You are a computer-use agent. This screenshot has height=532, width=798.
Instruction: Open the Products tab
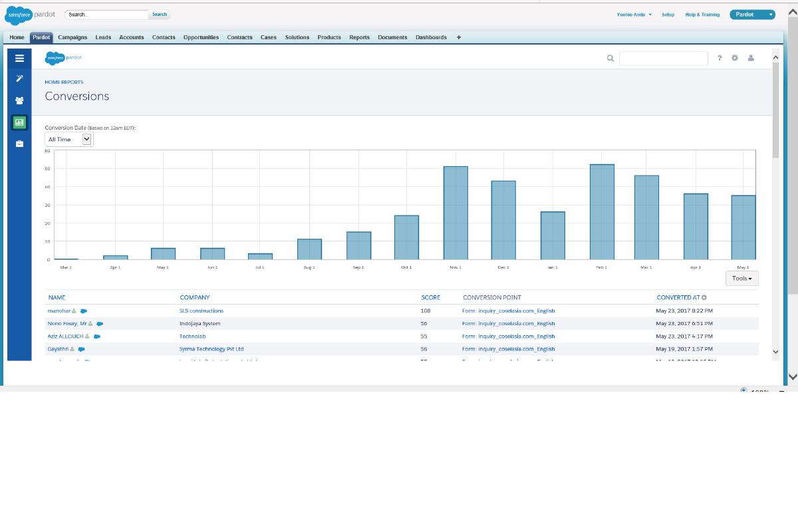[x=329, y=37]
